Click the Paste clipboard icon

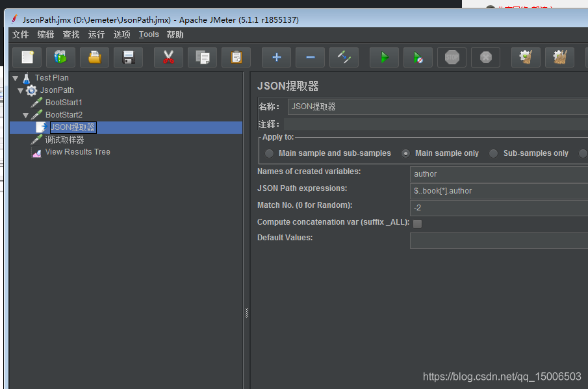pyautogui.click(x=236, y=57)
